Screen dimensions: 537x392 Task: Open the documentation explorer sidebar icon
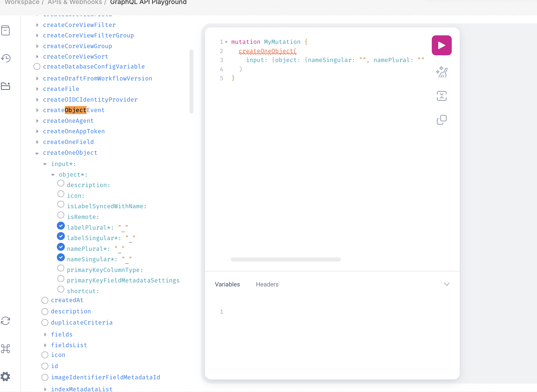[5, 30]
